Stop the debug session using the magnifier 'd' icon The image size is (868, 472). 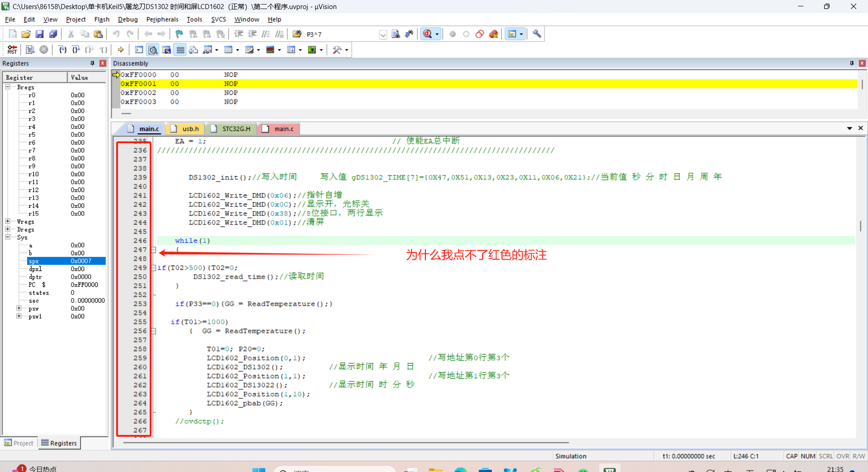[427, 34]
